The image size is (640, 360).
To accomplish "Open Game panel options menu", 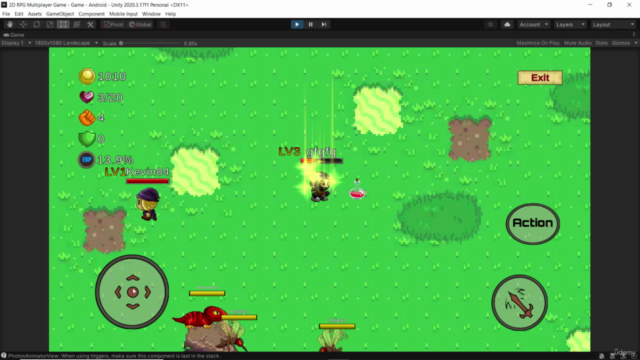I will (634, 35).
